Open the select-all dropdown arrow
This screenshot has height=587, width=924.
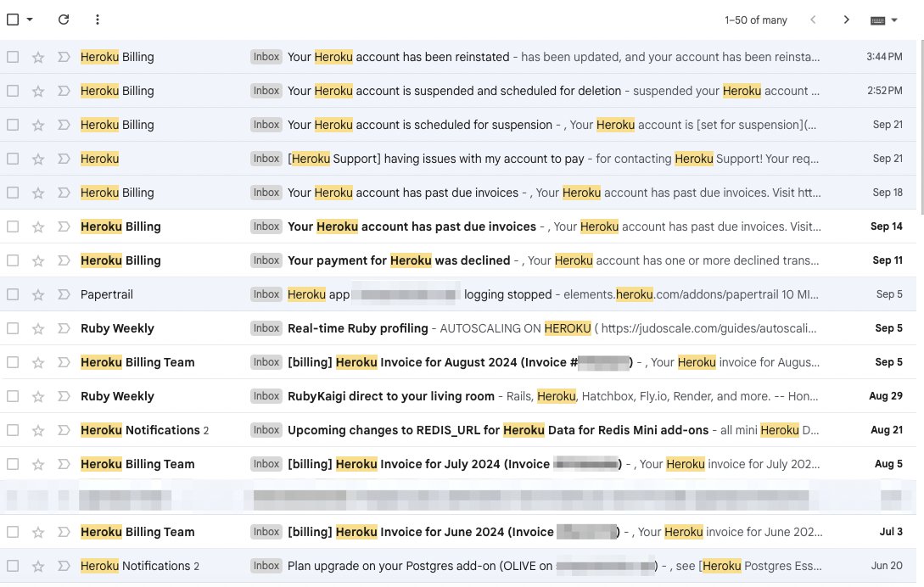pyautogui.click(x=30, y=20)
